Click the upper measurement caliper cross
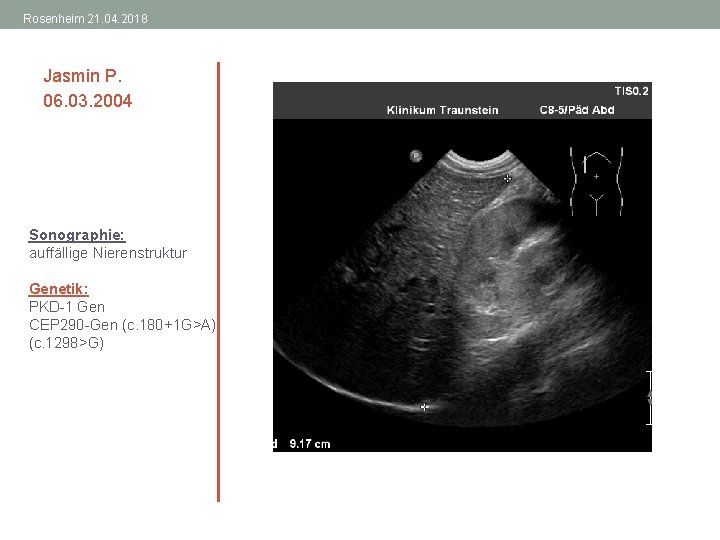This screenshot has width=720, height=540. coord(507,179)
